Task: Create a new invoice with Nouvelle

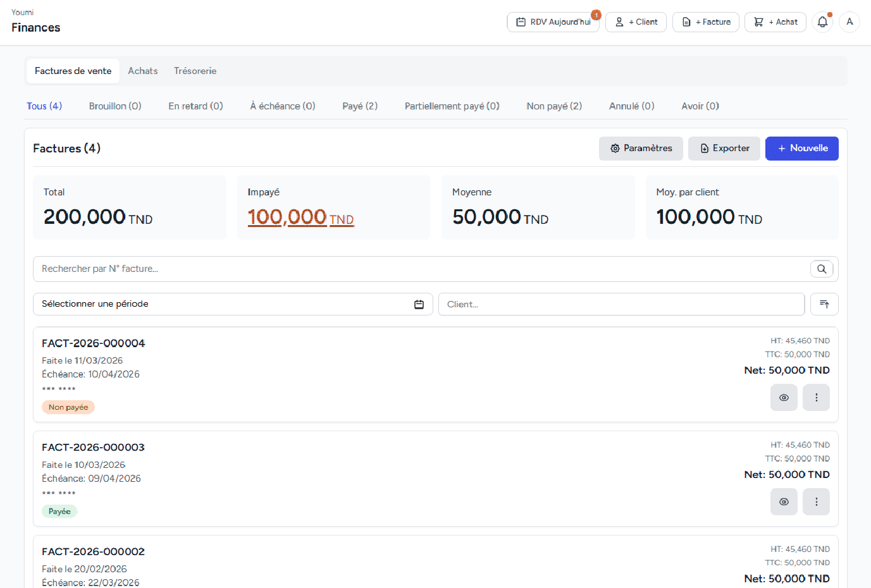Action: 801,149
